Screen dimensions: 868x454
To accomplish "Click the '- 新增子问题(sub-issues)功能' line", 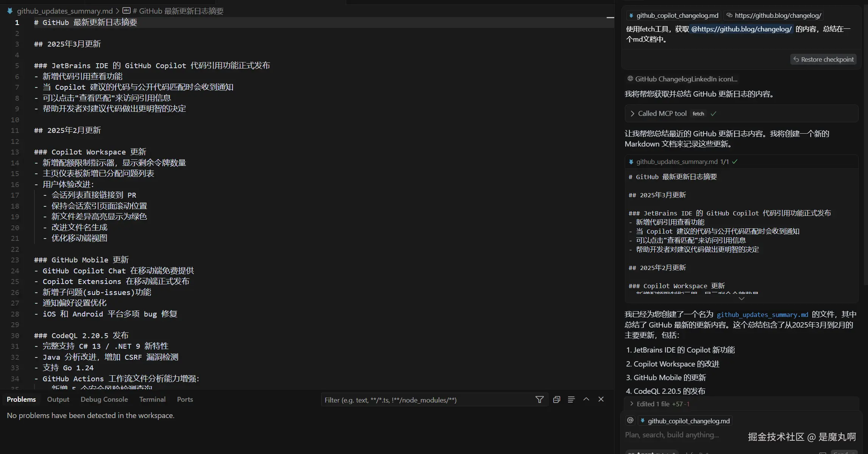I will point(92,292).
